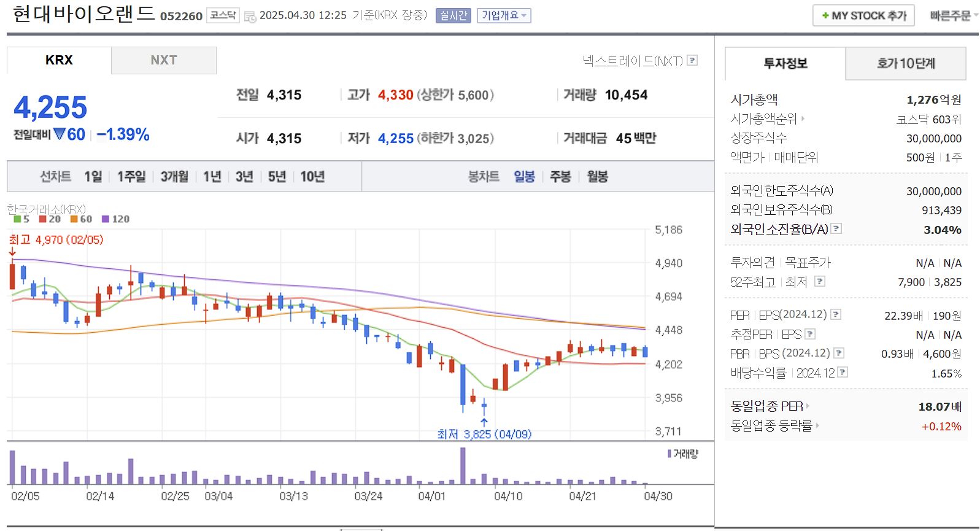Click the 넥스트레이드(NXT) link
Viewport: 980px width, 531px height.
(x=633, y=60)
